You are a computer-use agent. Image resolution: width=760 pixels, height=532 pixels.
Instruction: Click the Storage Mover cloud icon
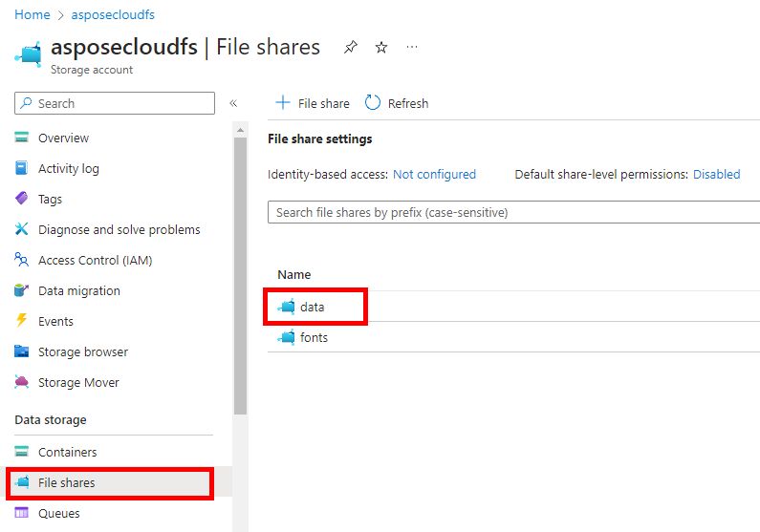pos(21,381)
